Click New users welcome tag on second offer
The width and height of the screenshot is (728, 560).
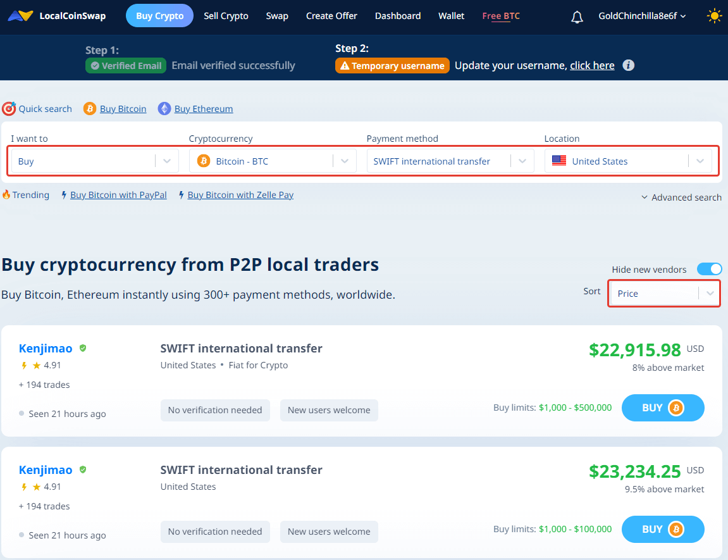coord(329,532)
